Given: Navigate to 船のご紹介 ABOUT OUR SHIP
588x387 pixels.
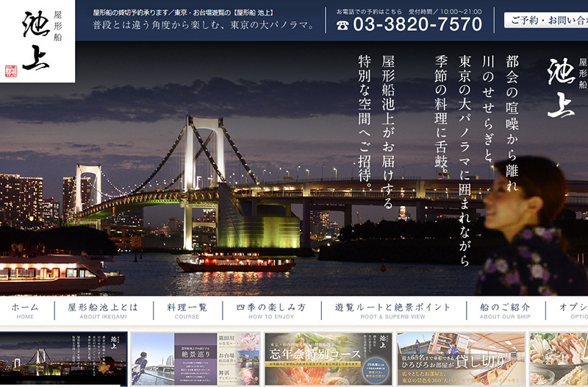Looking at the screenshot, I should [x=504, y=310].
